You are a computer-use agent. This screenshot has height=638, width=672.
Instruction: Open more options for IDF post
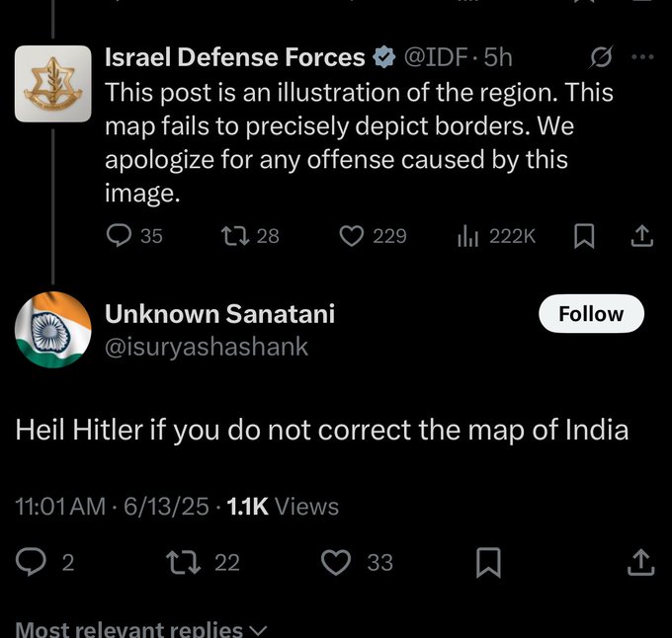pyautogui.click(x=643, y=56)
